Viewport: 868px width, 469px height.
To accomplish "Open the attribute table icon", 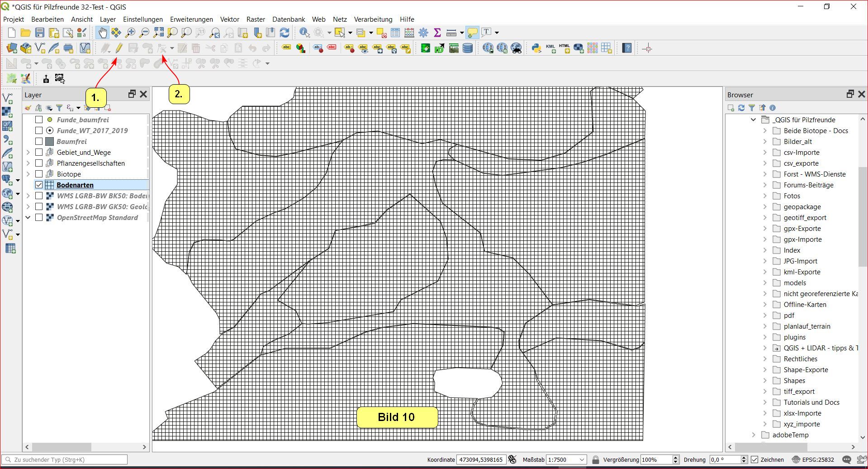I will (x=395, y=33).
